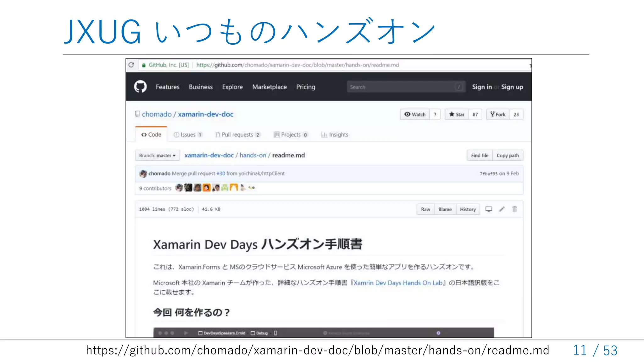The height and width of the screenshot is (362, 644).
Task: Click xamarin-dev-doc in the file path breadcrumb
Action: [209, 155]
